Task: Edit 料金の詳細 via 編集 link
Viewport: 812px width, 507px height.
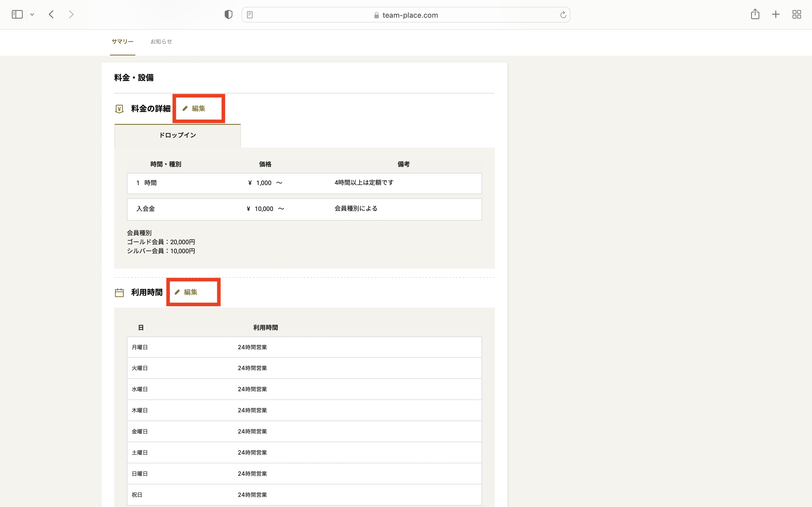Action: pos(194,109)
